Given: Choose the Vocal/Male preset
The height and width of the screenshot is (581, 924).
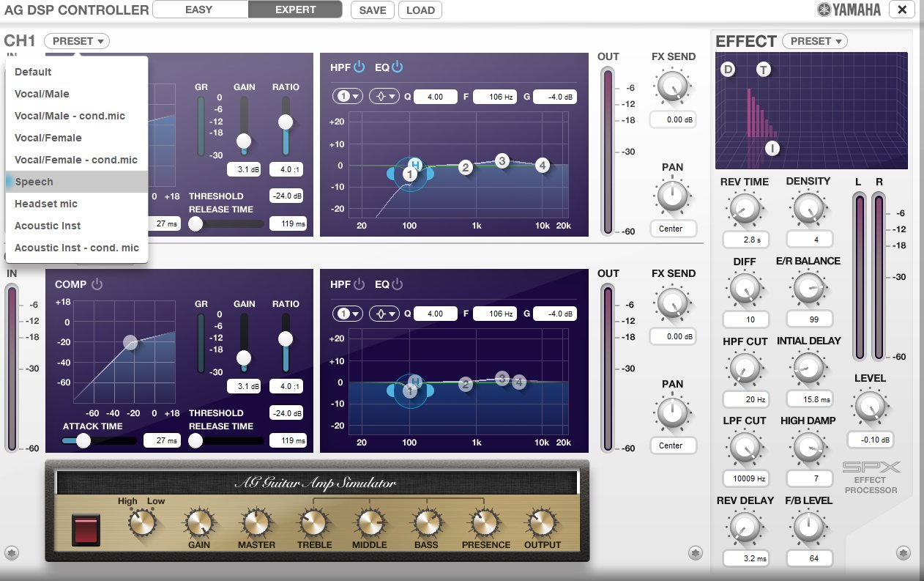Looking at the screenshot, I should (x=77, y=94).
